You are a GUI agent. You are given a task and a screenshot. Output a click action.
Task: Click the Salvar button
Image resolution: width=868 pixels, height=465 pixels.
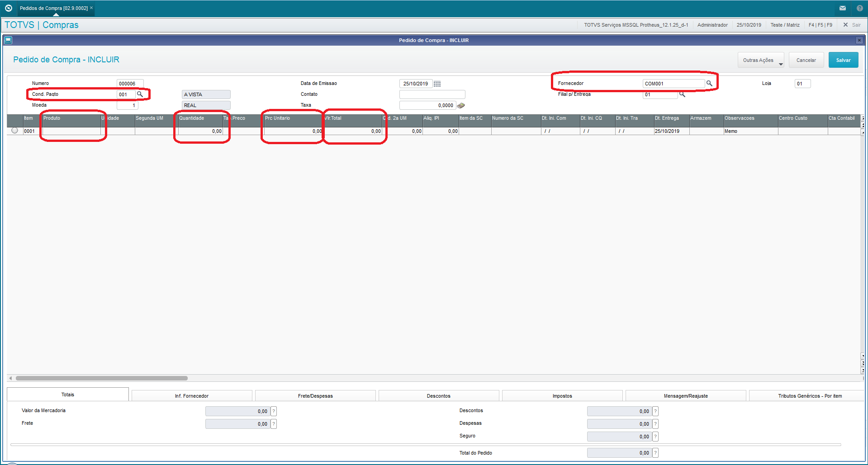pyautogui.click(x=843, y=60)
